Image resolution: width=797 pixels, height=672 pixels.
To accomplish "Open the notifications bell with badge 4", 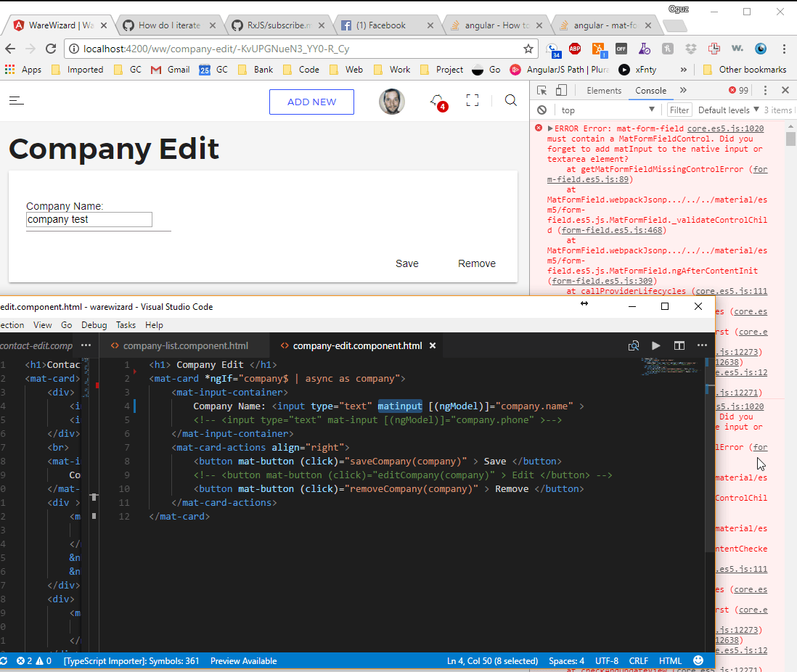I will tap(437, 101).
